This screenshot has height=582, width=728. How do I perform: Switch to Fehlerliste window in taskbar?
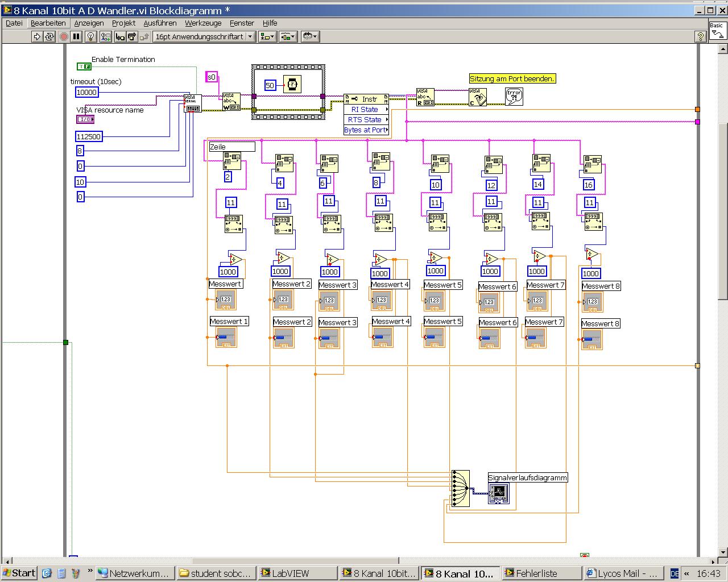click(541, 573)
